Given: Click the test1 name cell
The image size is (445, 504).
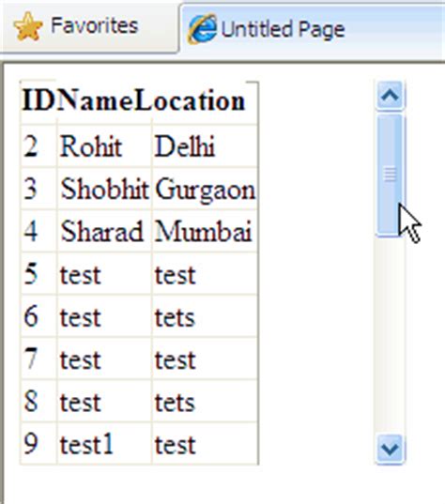Looking at the screenshot, I should coord(104,444).
